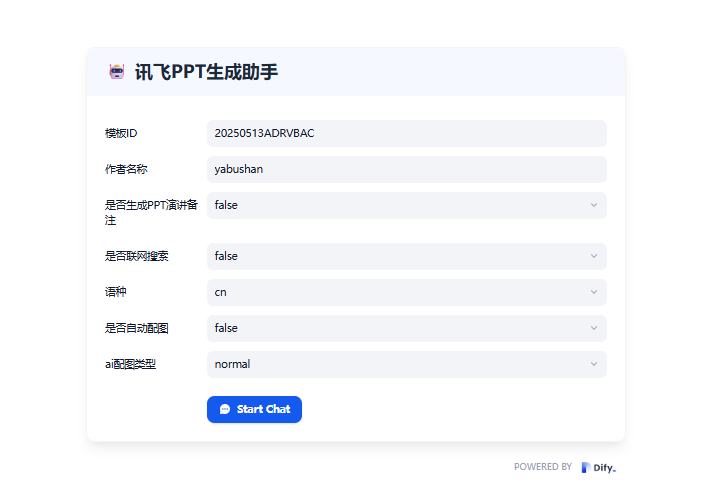Screen dimensions: 705x487
Task: Open the 是否联网搜索 dropdown
Action: 407,256
